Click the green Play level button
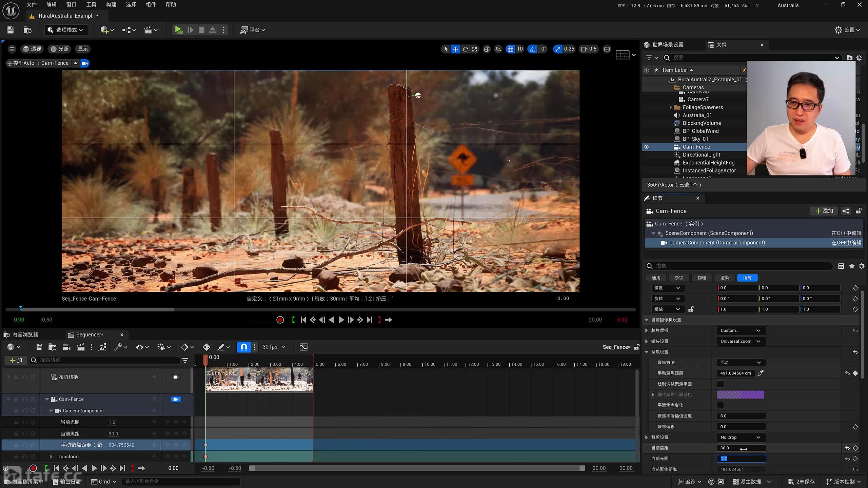Viewport: 868px width, 488px height. 178,30
